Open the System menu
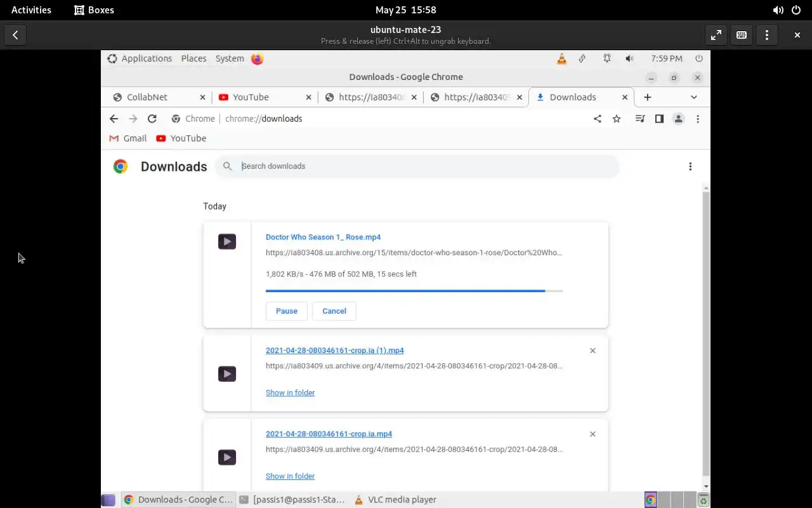The height and width of the screenshot is (508, 812). tap(230, 58)
